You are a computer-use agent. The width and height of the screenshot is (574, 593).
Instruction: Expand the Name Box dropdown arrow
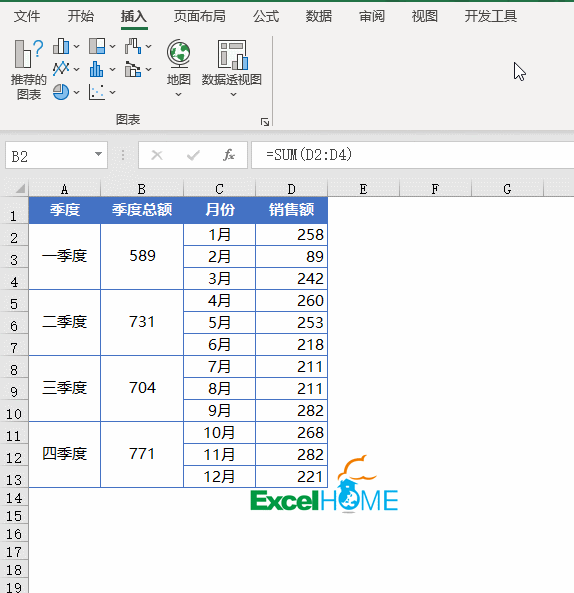click(98, 154)
